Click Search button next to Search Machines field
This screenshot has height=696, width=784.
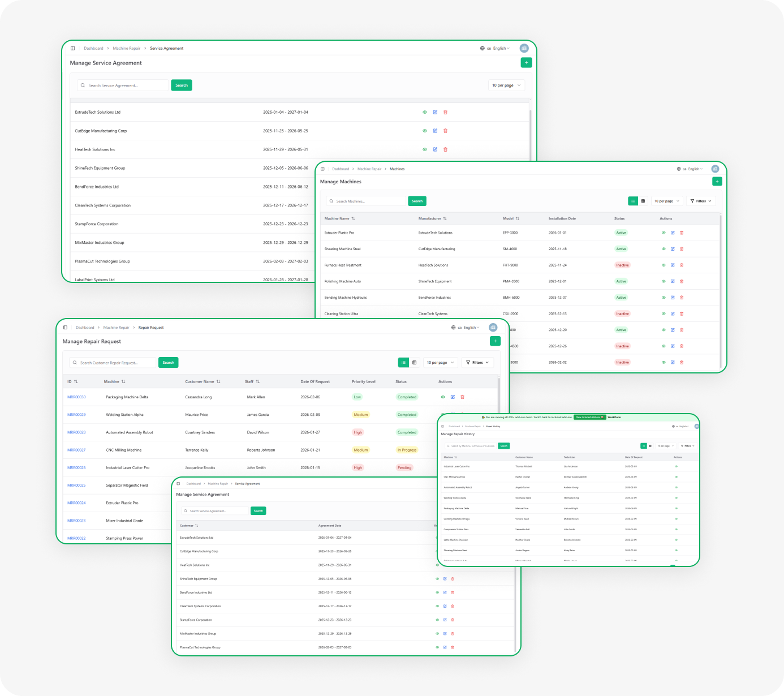[417, 201]
